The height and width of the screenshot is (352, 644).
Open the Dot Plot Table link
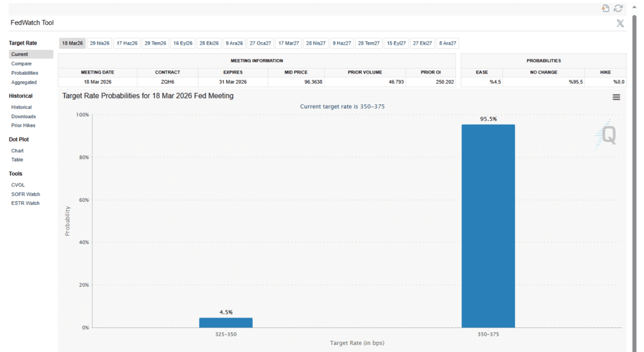tap(17, 160)
